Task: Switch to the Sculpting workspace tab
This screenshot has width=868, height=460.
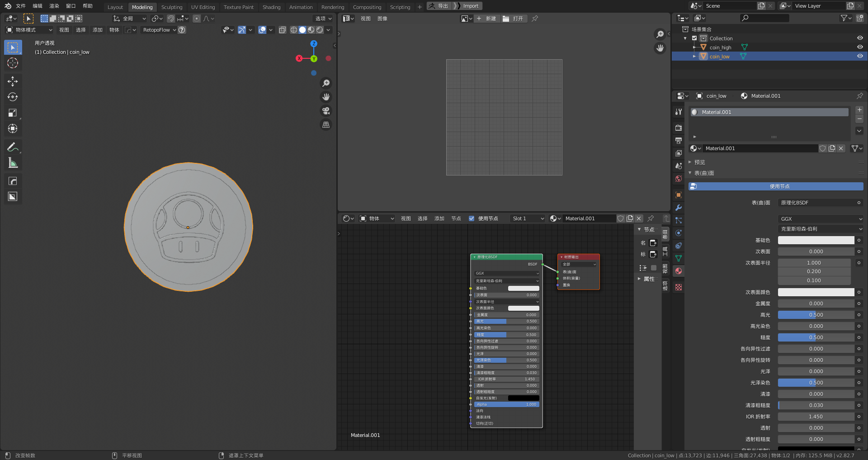Action: [172, 7]
